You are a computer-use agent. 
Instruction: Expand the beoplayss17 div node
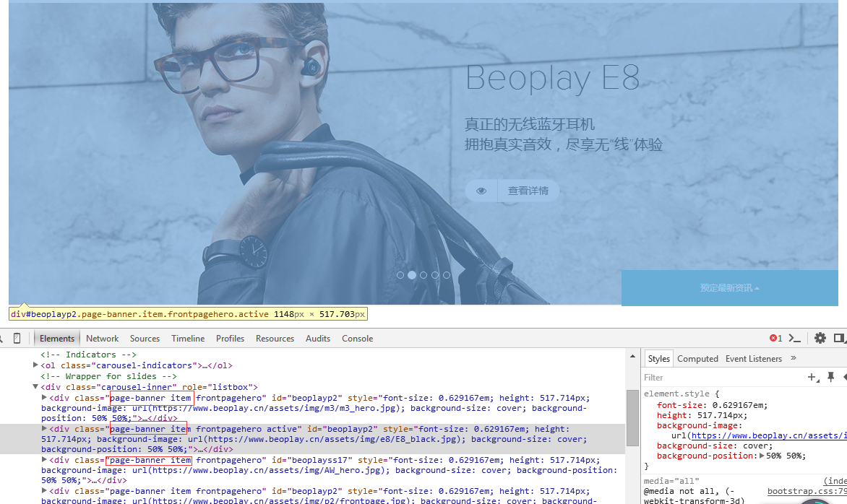(x=44, y=460)
